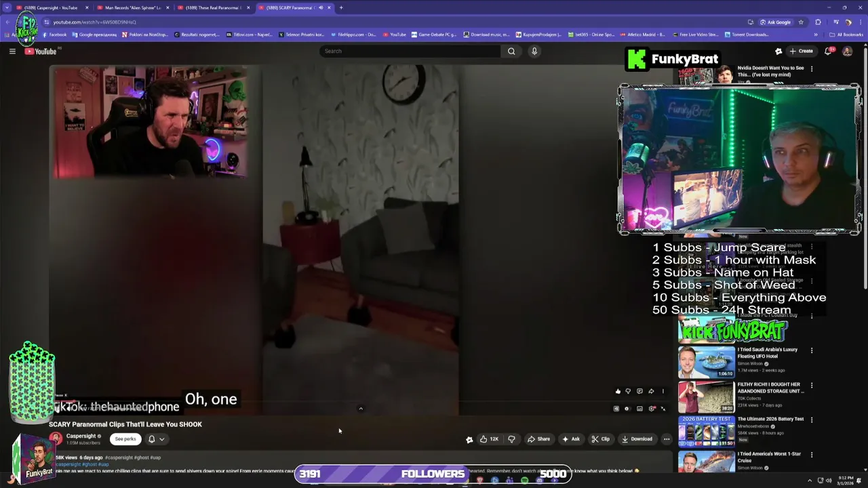Click the See perks button
The width and height of the screenshot is (868, 488).
tap(125, 439)
